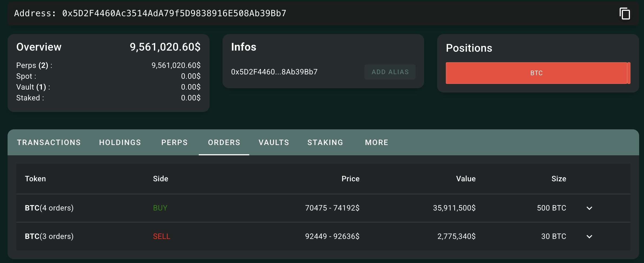Image resolution: width=644 pixels, height=263 pixels.
Task: Click the 500 BTC size cell
Action: click(x=552, y=208)
